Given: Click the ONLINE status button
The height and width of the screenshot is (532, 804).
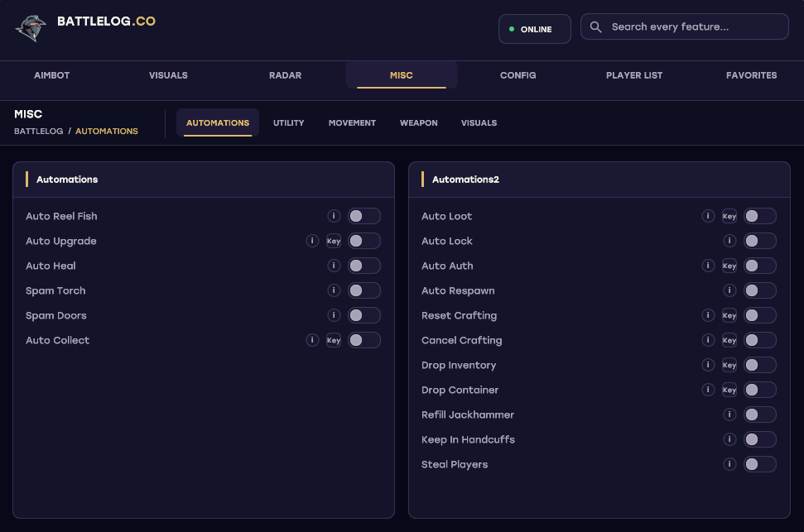Looking at the screenshot, I should coord(535,29).
